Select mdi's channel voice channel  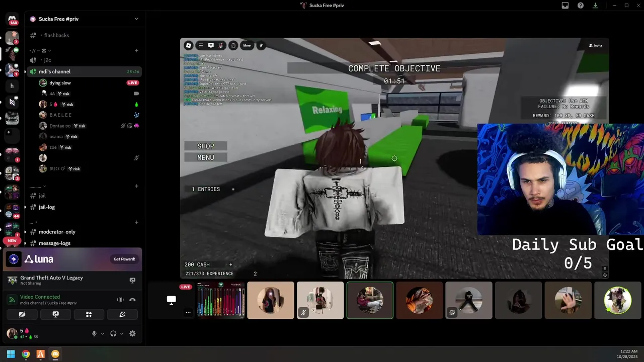click(84, 71)
